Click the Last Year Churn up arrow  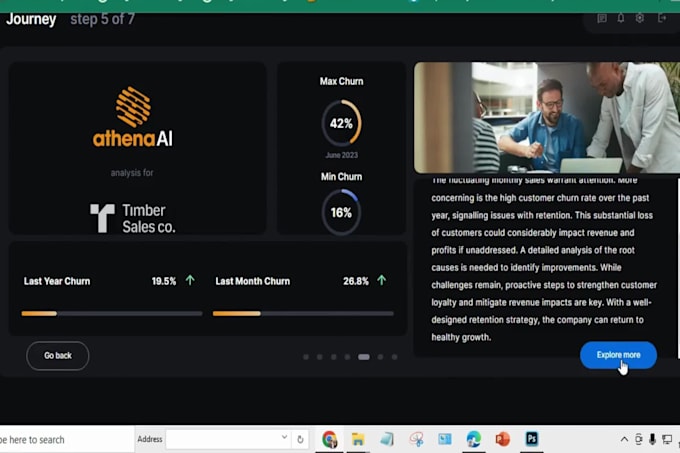click(x=190, y=280)
